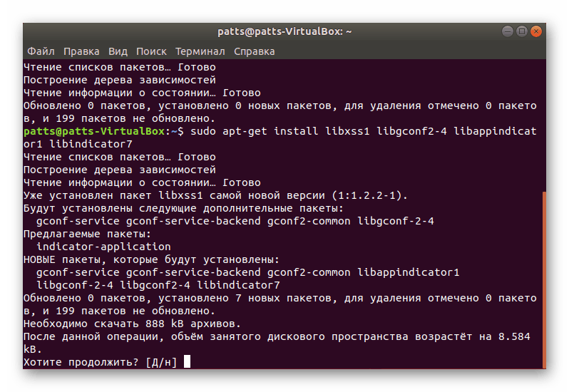Screen dimensions: 569x392
Task: Click the green patts@patts-VirtualBox prompt text
Action: (94, 131)
